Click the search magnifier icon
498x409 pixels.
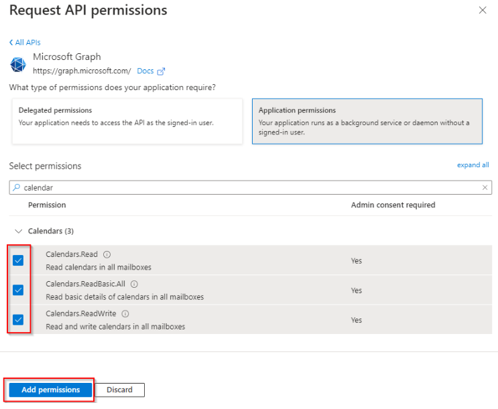(x=16, y=188)
